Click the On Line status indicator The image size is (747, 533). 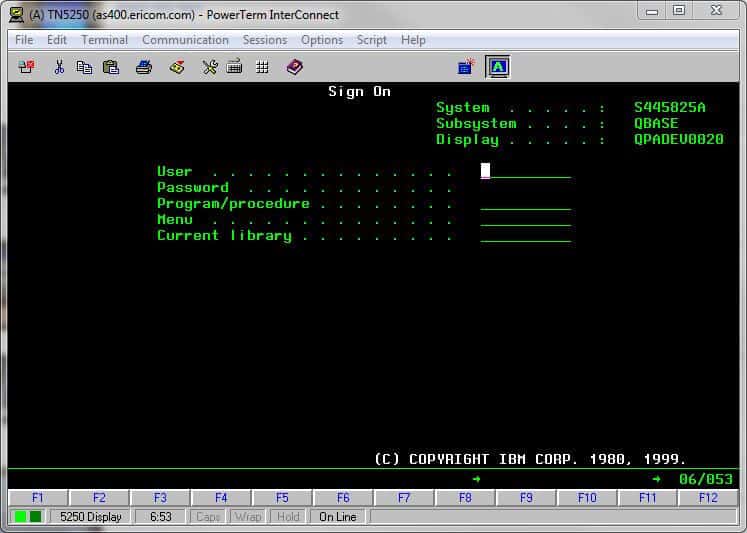[337, 517]
